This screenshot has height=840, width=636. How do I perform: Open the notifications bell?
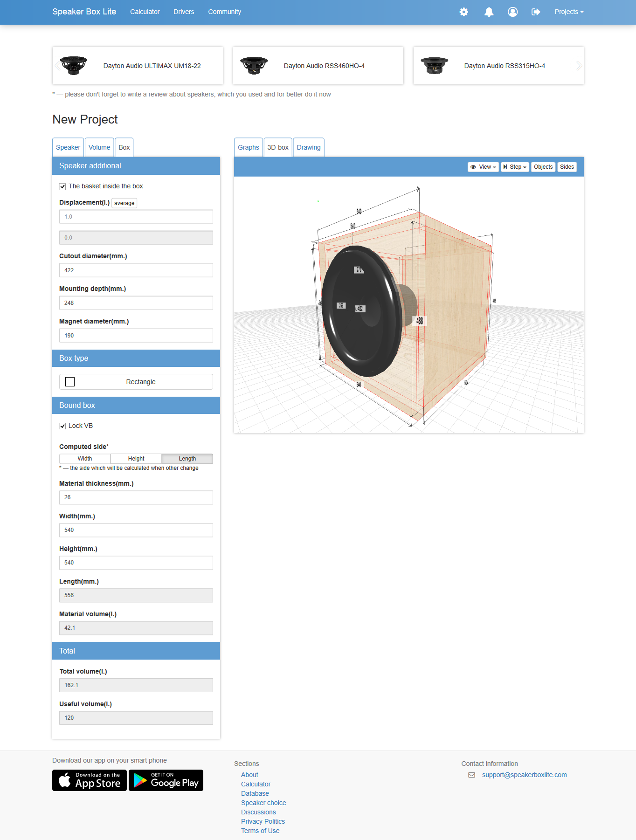(x=489, y=12)
